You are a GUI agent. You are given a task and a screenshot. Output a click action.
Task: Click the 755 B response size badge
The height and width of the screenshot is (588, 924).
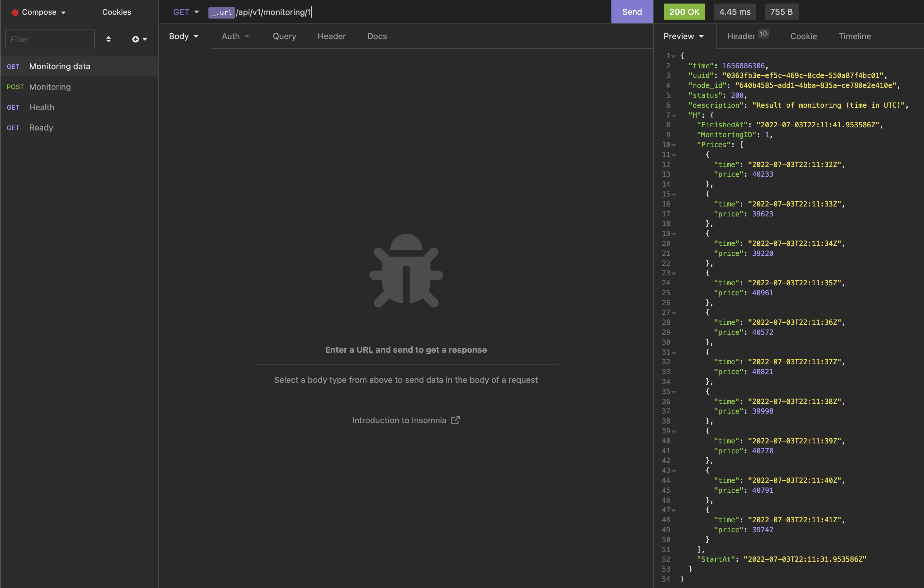click(x=781, y=12)
